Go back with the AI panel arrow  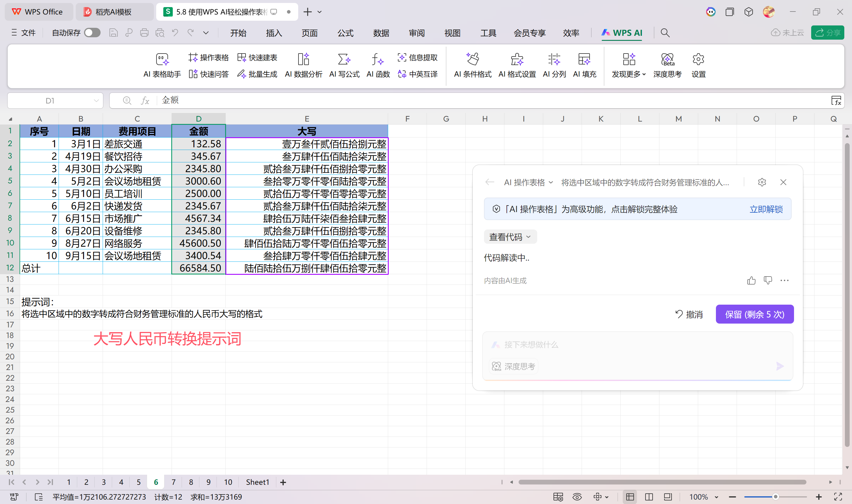(489, 182)
